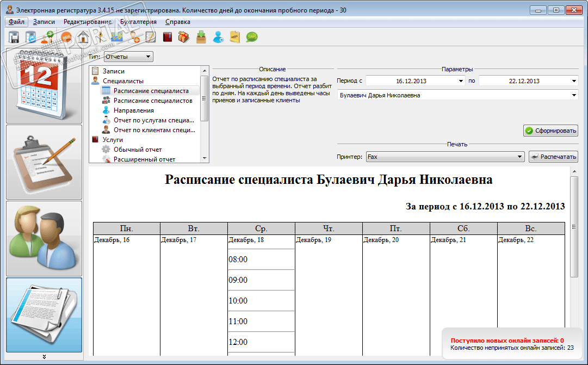Select Обычный отчет in the tree
Viewport: 588px width, 365px height.
[x=138, y=149]
